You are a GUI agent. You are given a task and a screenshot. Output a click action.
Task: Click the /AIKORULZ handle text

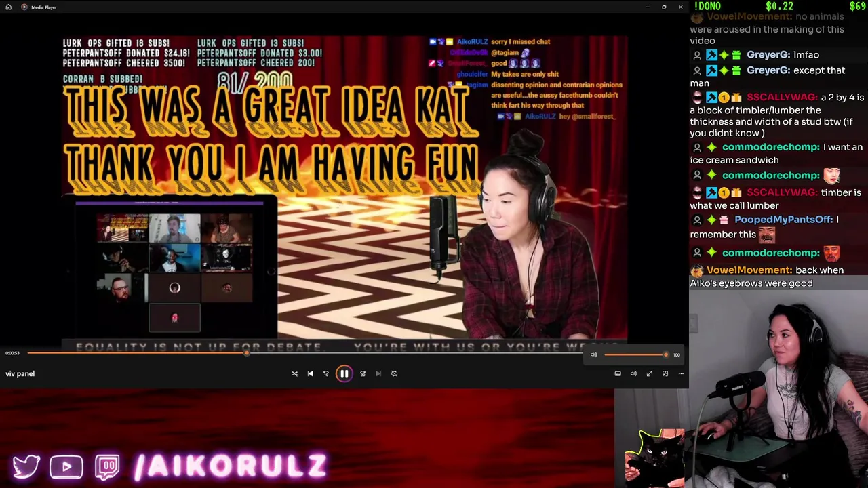231,466
